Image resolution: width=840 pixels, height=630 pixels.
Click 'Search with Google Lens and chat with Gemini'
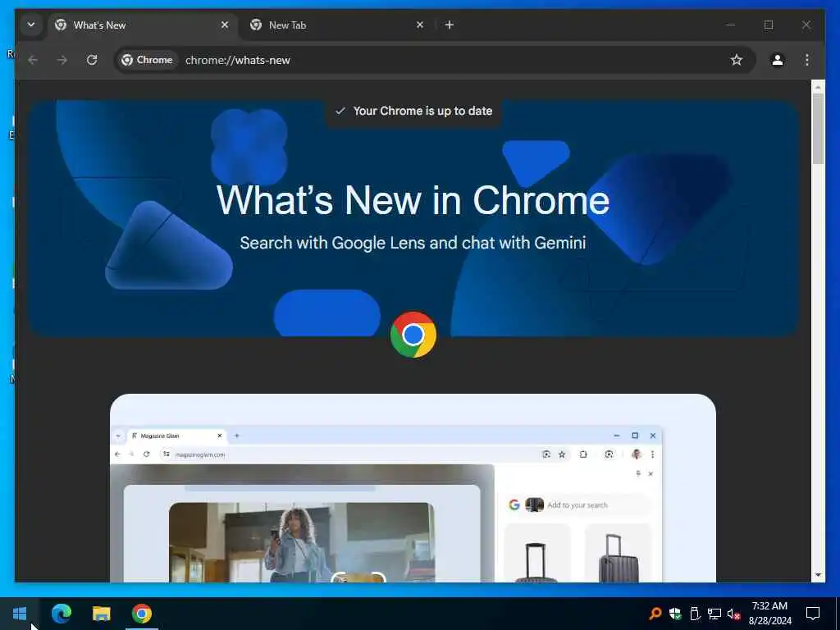point(413,243)
